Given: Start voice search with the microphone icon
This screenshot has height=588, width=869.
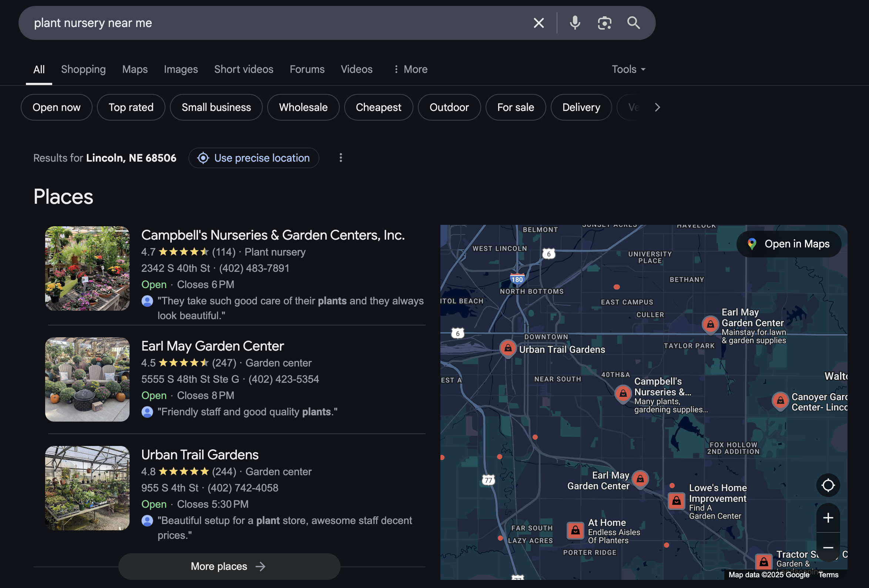Looking at the screenshot, I should click(x=575, y=23).
